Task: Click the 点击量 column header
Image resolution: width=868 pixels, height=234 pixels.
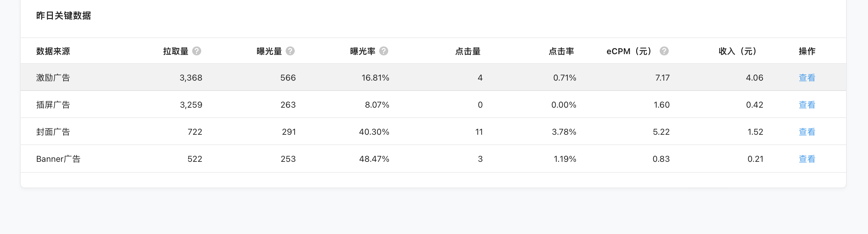Action: pos(468,51)
